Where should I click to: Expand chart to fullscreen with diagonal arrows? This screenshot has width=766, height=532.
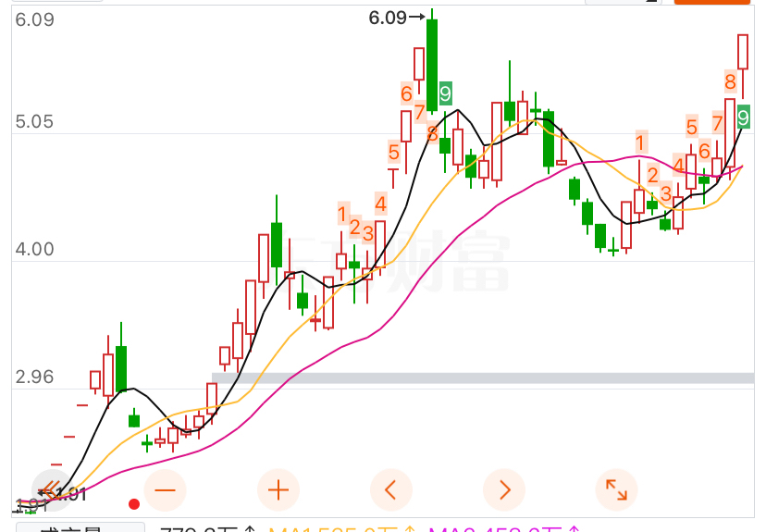pos(616,490)
